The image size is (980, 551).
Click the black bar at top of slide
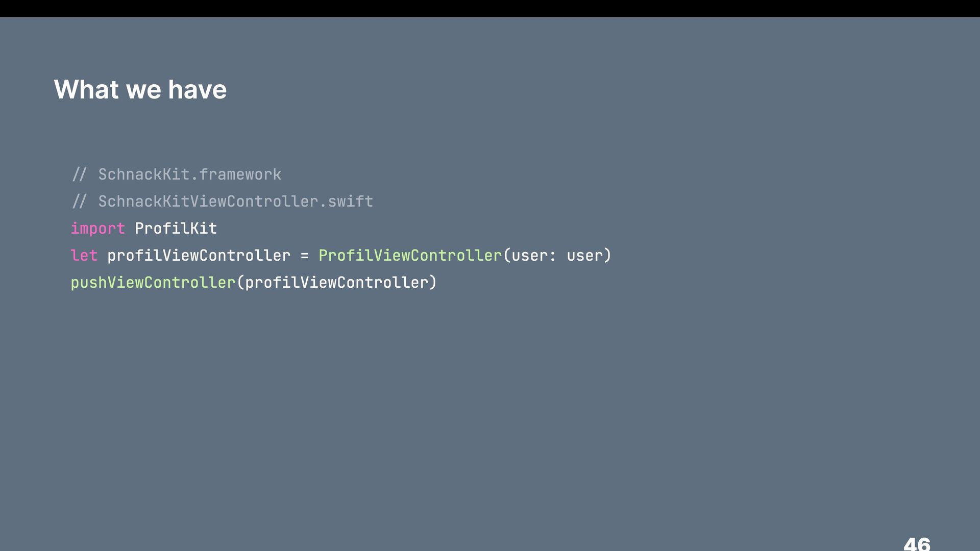(x=490, y=8)
